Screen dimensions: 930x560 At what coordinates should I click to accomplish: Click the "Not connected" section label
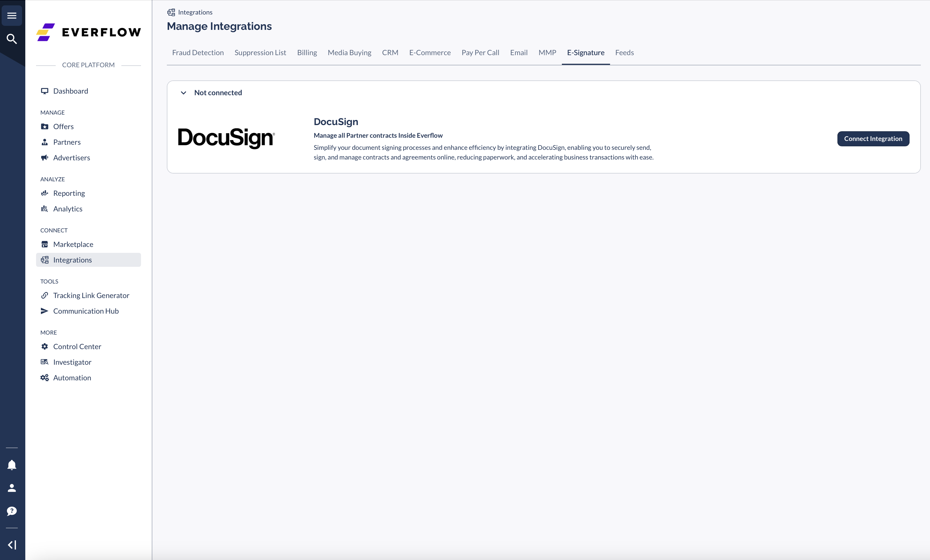(218, 93)
